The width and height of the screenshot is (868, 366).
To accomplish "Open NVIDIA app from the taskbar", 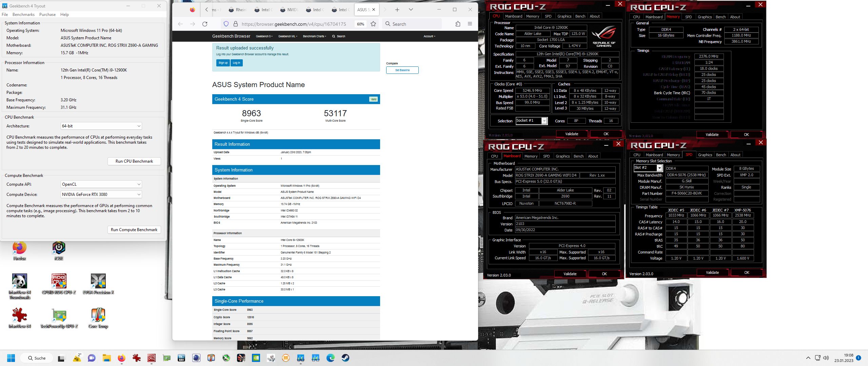I will 256,358.
